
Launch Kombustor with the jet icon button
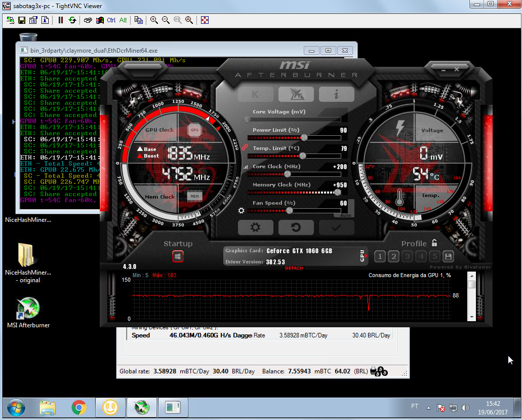click(296, 95)
